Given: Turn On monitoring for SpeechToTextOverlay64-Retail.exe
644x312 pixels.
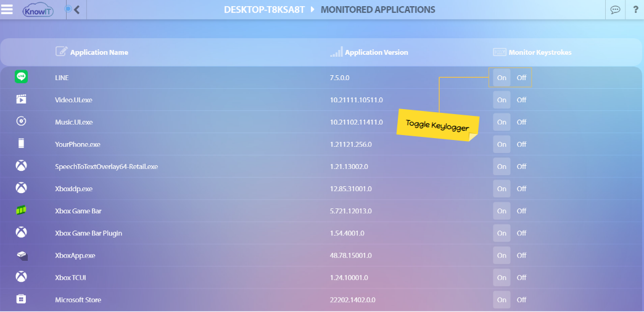Looking at the screenshot, I should coord(502,166).
